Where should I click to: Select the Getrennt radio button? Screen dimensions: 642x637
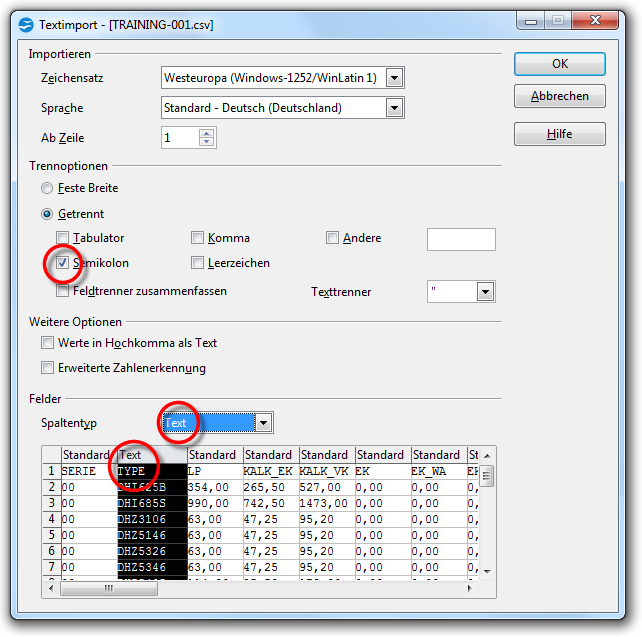tap(47, 213)
